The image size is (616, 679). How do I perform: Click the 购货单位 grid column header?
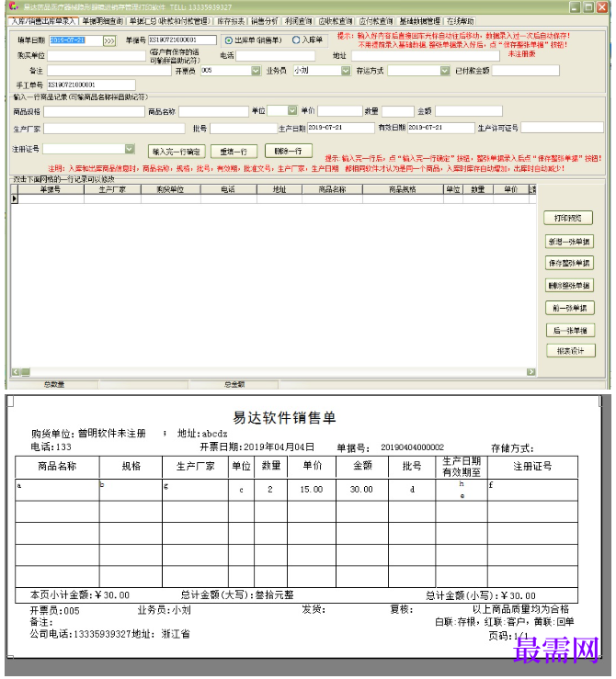[171, 189]
